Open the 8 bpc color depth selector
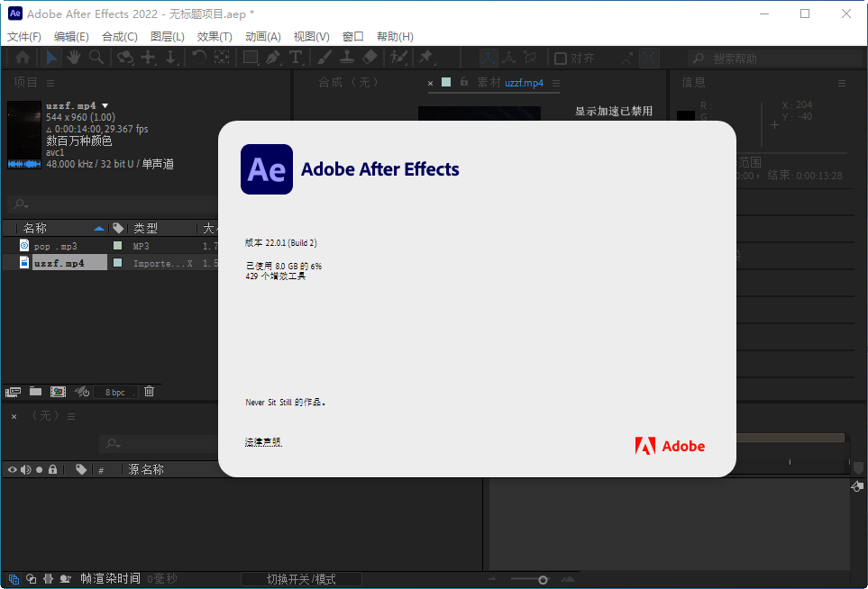The image size is (868, 589). tap(114, 392)
